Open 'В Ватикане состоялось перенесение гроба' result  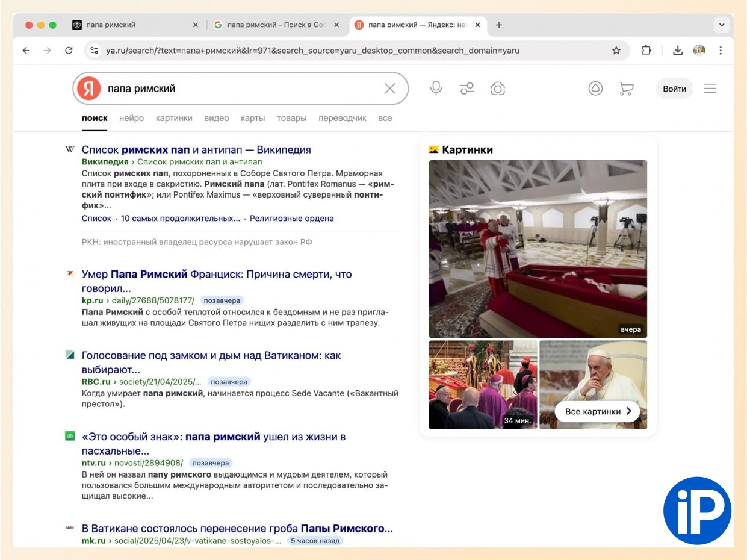237,529
